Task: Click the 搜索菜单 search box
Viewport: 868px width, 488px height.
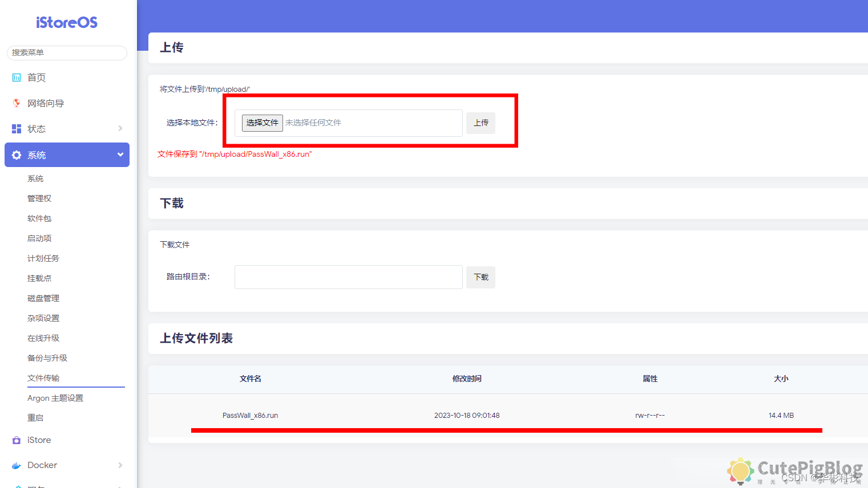Action: tap(67, 52)
